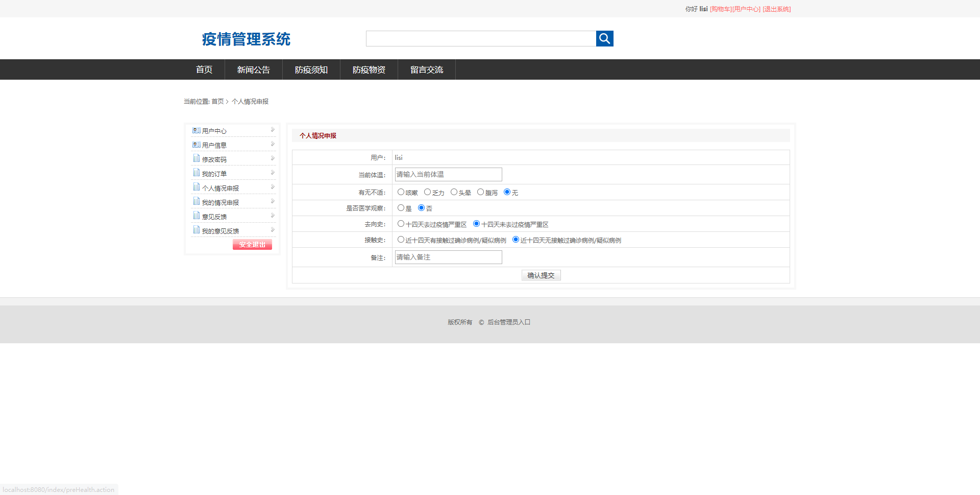Select 否 for 是否医学观察
The image size is (980, 495).
(421, 208)
